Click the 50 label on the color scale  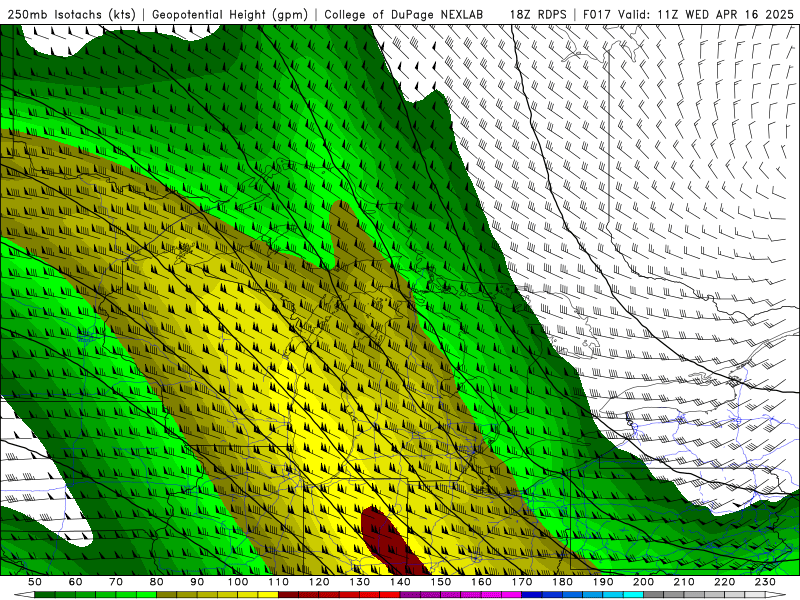pos(35,582)
